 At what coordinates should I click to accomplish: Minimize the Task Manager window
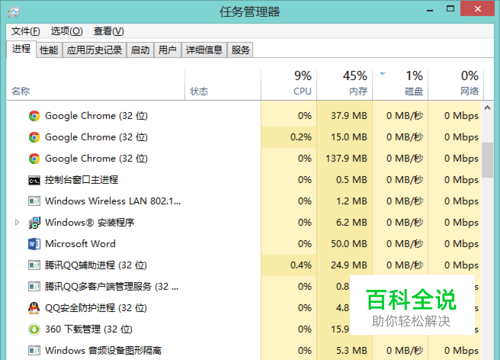(x=430, y=10)
